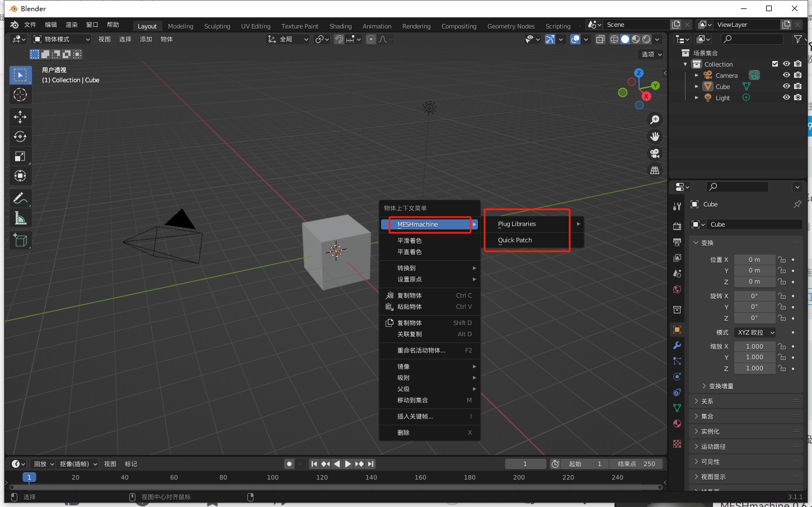Click the Cube object name field

point(753,224)
